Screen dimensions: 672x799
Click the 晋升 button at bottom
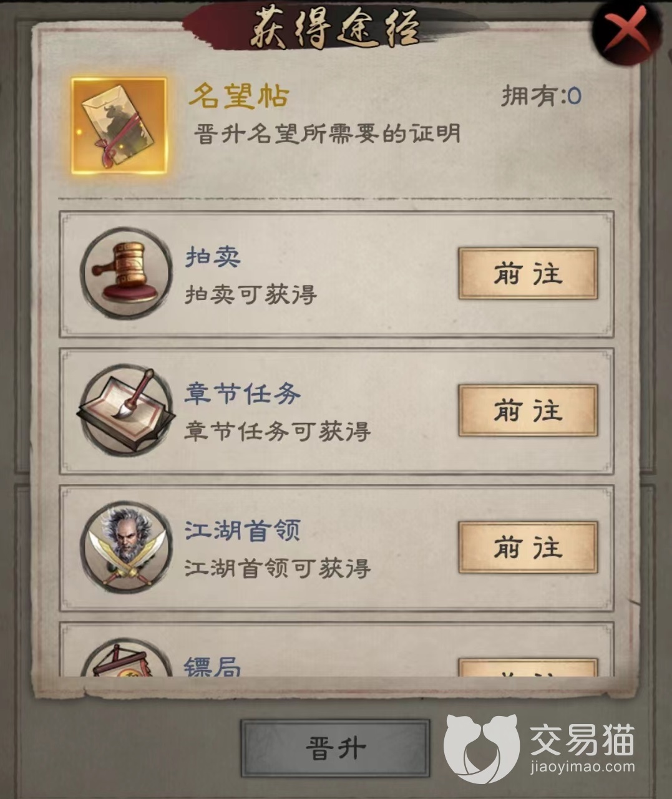coord(336,747)
